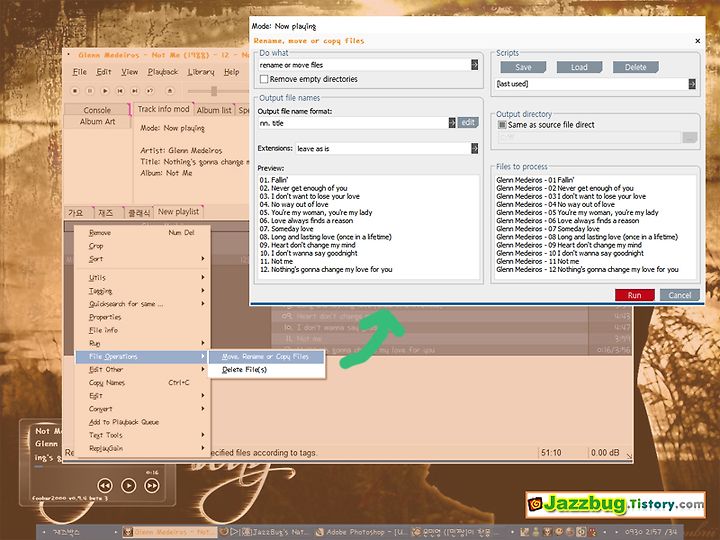
Task: Click Crop in the context menu
Action: click(x=143, y=246)
